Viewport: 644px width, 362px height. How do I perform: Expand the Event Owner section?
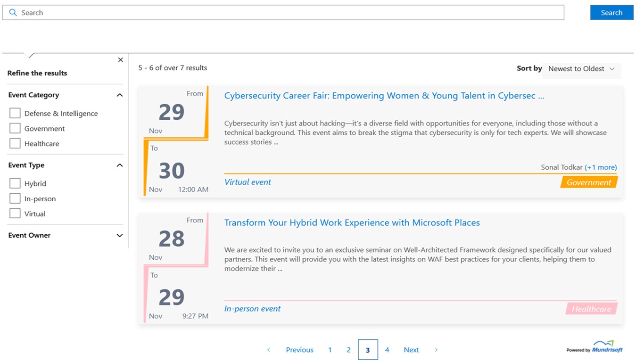coord(120,236)
